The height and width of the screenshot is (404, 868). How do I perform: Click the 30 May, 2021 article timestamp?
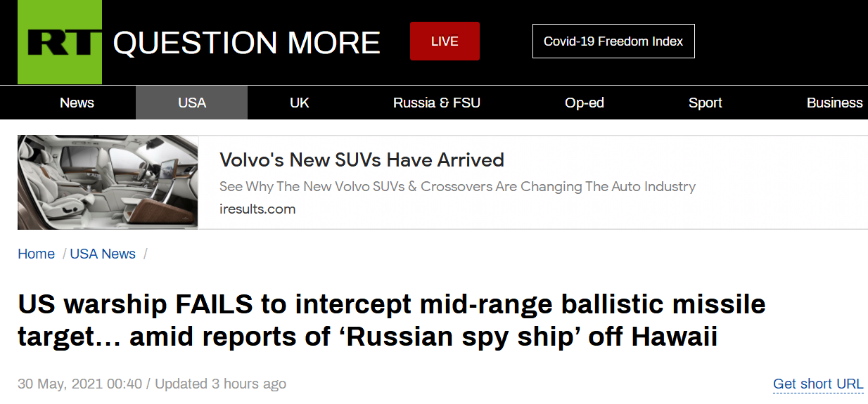coord(79,384)
